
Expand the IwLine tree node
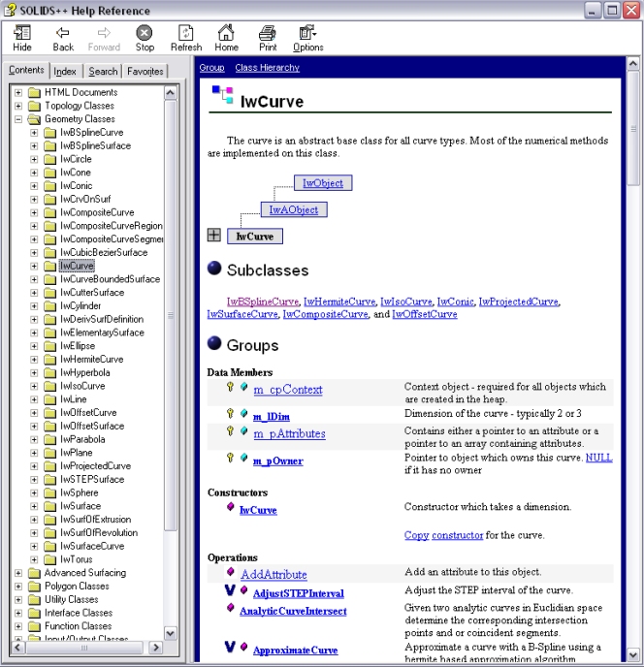[x=34, y=399]
